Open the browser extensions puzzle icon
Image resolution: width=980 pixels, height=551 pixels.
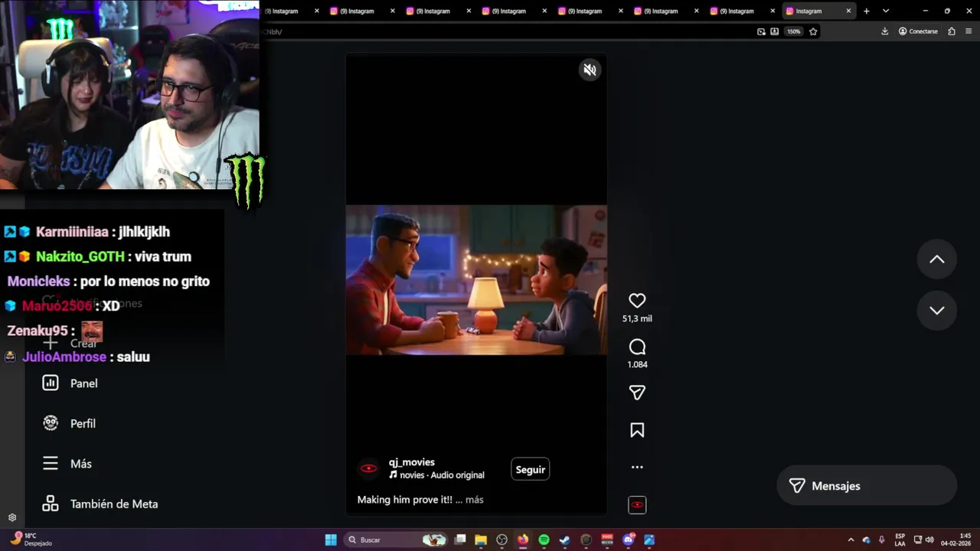(952, 31)
